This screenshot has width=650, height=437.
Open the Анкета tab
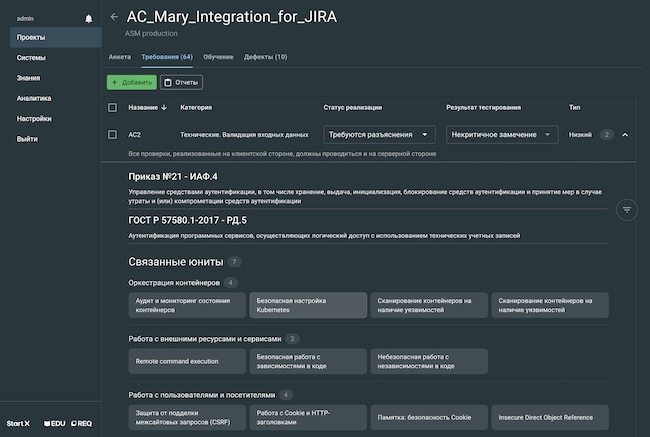coord(119,57)
